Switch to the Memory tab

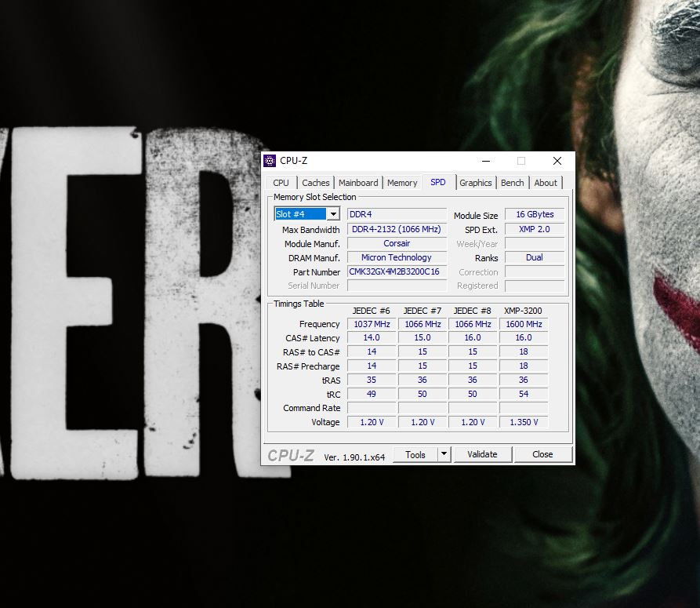[x=402, y=183]
